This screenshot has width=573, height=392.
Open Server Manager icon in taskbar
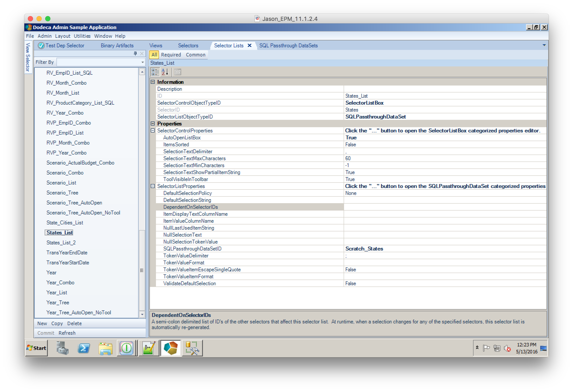62,348
